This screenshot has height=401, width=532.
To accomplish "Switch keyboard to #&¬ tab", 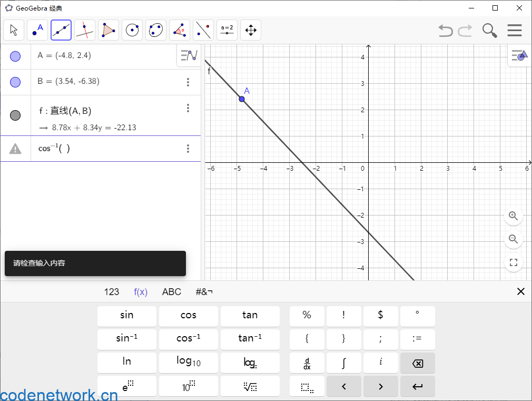I will click(204, 292).
